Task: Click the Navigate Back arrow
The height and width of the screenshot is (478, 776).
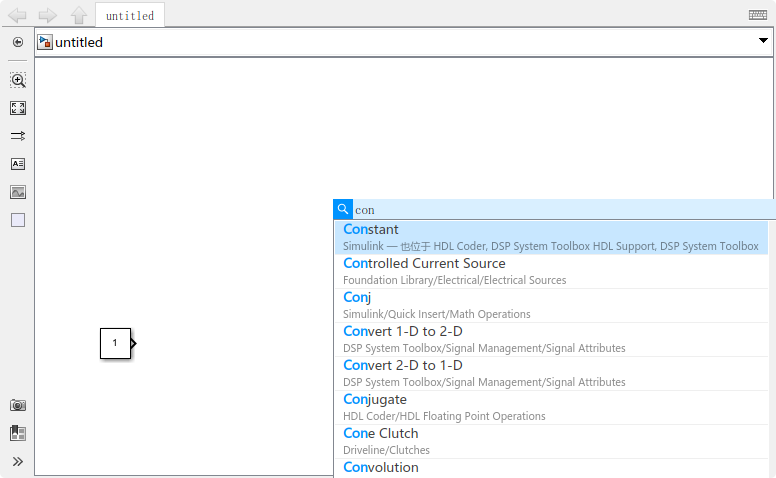Action: click(x=17, y=15)
